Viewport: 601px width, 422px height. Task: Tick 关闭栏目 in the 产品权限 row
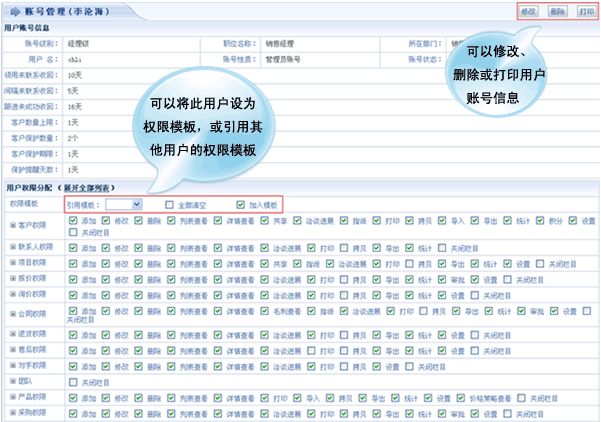point(521,398)
